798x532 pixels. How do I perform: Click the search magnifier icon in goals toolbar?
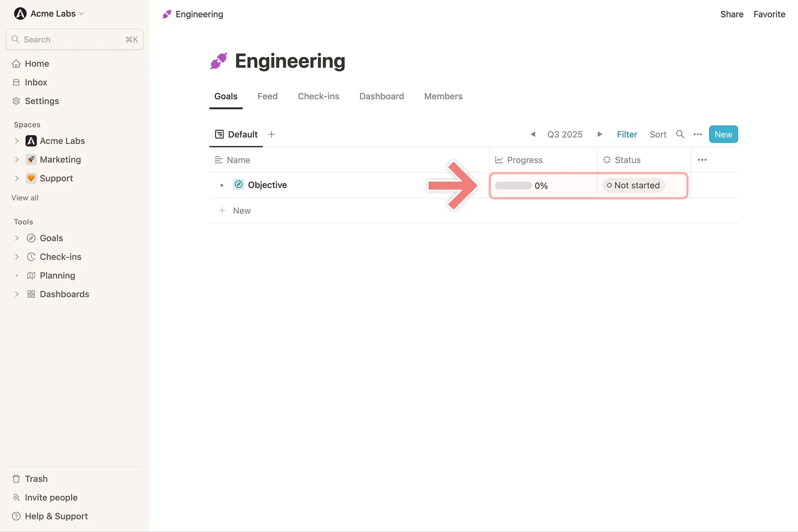[x=680, y=134]
